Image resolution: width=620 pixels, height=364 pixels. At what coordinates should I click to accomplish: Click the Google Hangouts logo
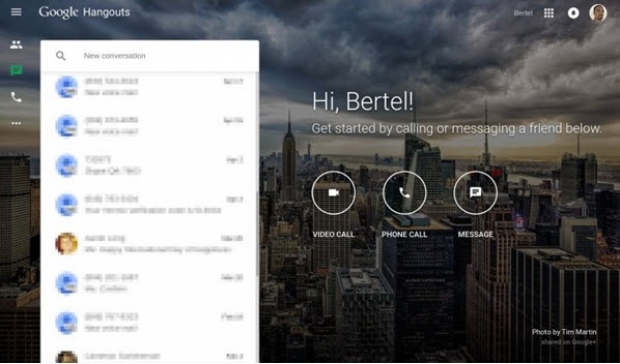pyautogui.click(x=84, y=12)
